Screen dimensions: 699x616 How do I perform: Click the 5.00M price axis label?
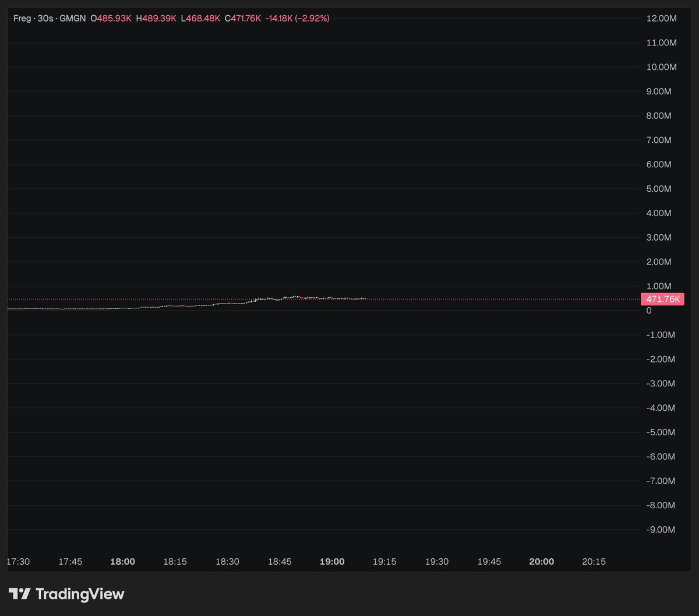(659, 189)
